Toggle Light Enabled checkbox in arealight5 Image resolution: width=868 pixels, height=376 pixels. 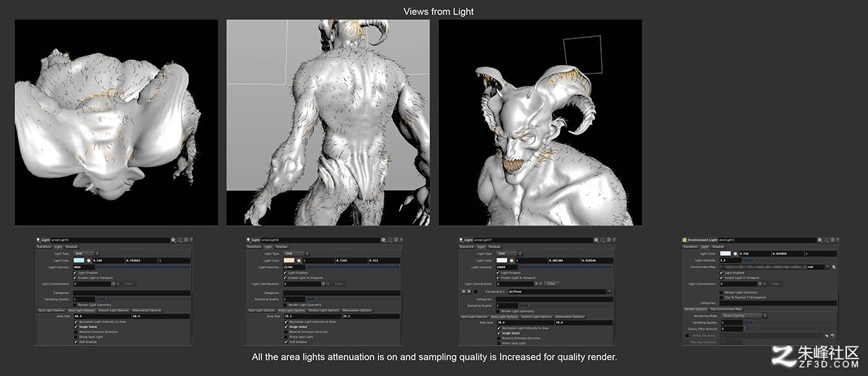[x=75, y=273]
